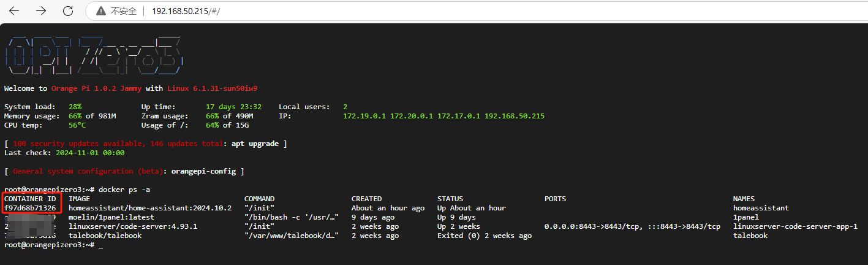Click the linuxserver-code-server-app-1 name
Viewport: 868px width, 265px height.
click(795, 226)
